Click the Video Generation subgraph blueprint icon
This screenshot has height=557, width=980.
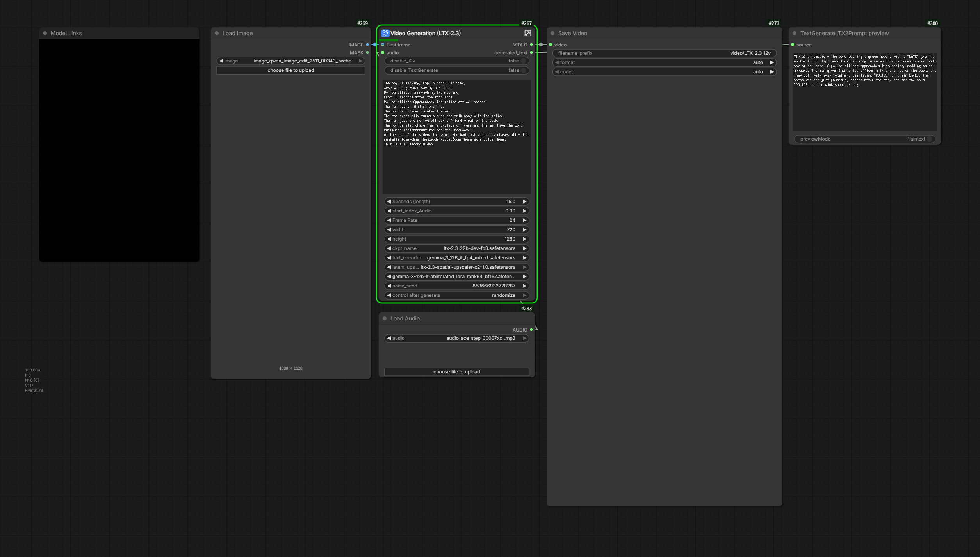385,33
